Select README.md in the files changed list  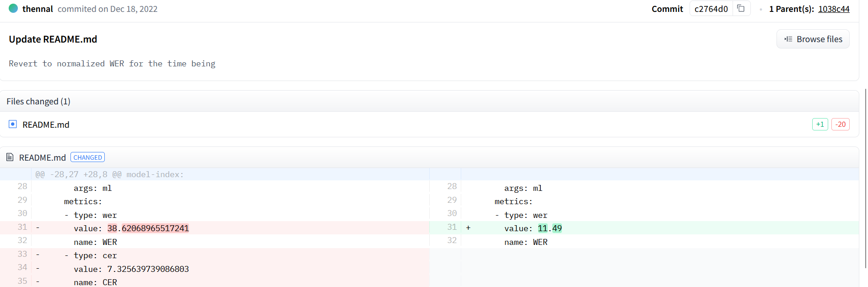(x=46, y=125)
